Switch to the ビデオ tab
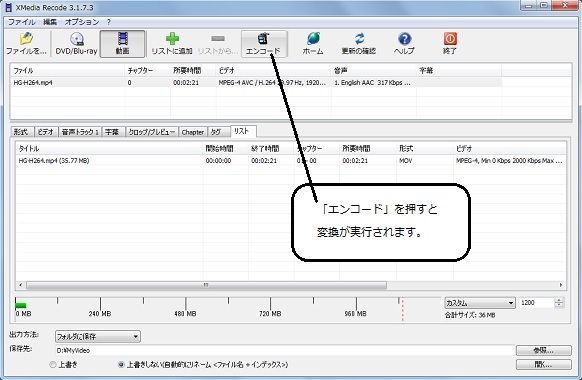The height and width of the screenshot is (380, 582). (46, 132)
